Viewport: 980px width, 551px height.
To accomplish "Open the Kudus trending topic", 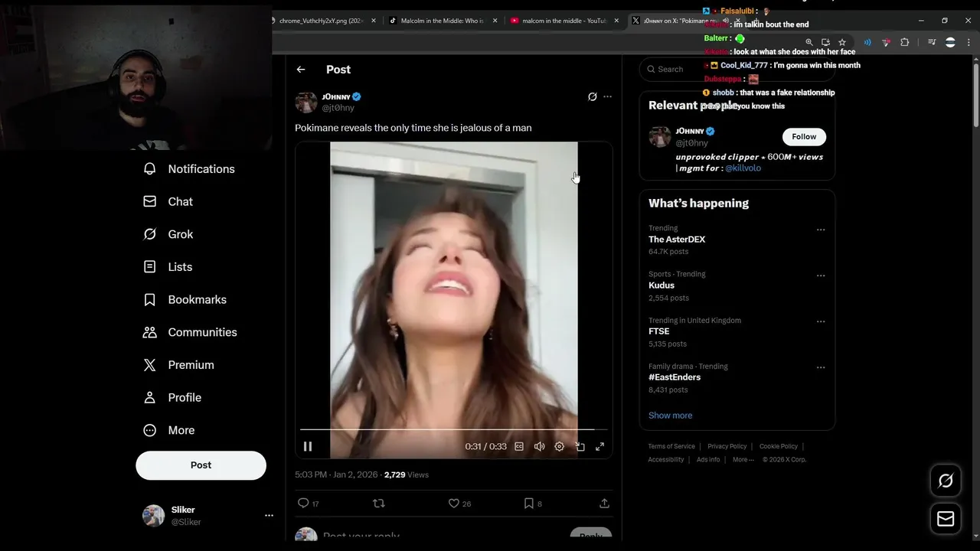I will tap(661, 285).
